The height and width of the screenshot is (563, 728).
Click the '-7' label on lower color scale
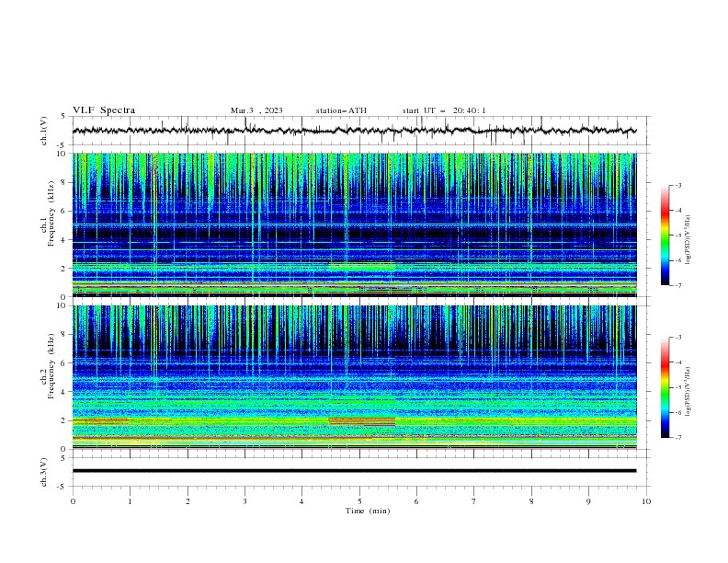(677, 437)
